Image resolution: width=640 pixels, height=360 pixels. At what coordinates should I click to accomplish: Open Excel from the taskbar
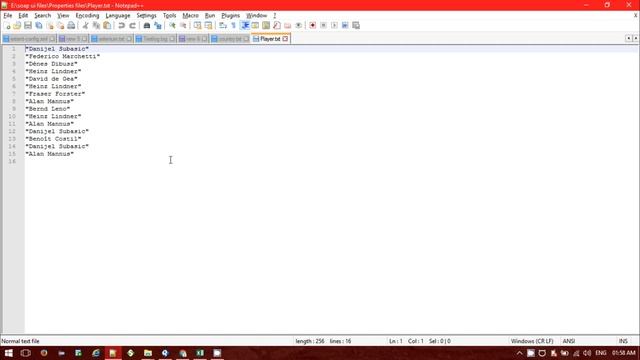200,353
